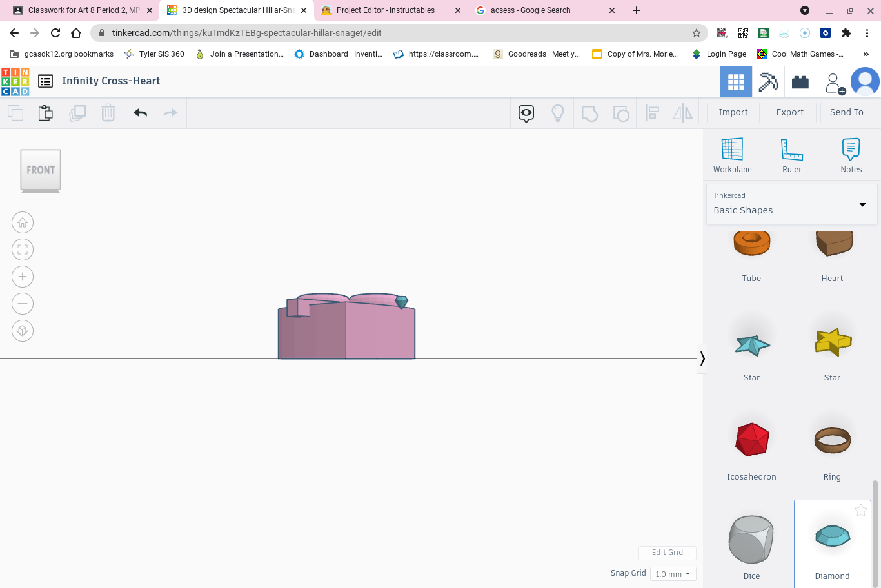Open the Blocks pickaxe mode
Screen dimensions: 881x588
pos(768,82)
